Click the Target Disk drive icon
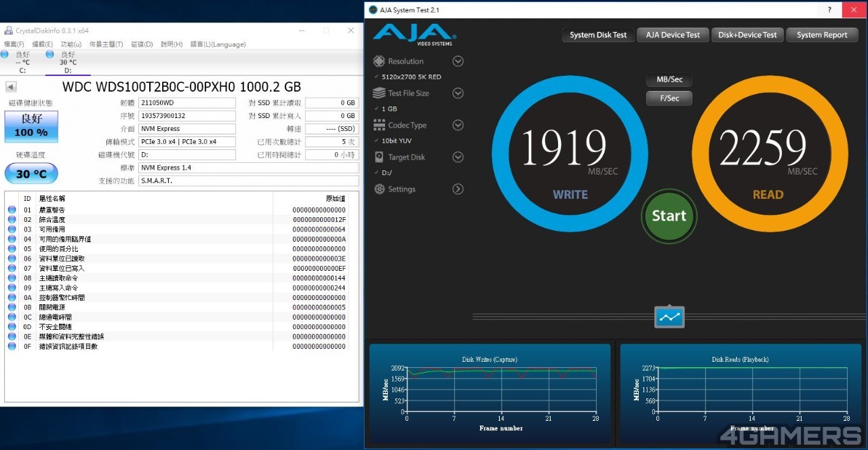The image size is (868, 450). coord(379,157)
